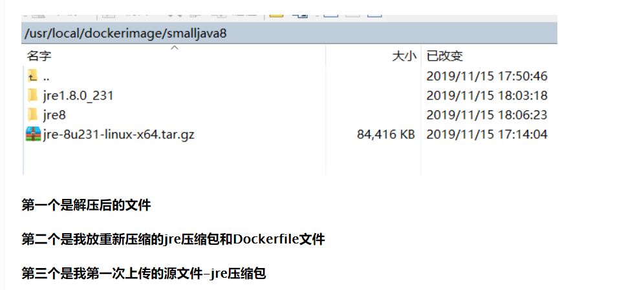Sort by the 大小 column header
The image size is (644, 290).
click(x=404, y=56)
